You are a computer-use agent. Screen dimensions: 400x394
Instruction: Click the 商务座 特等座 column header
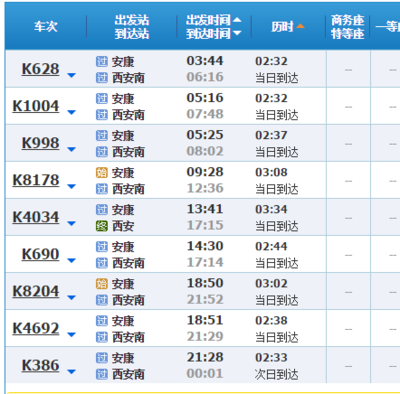[348, 27]
